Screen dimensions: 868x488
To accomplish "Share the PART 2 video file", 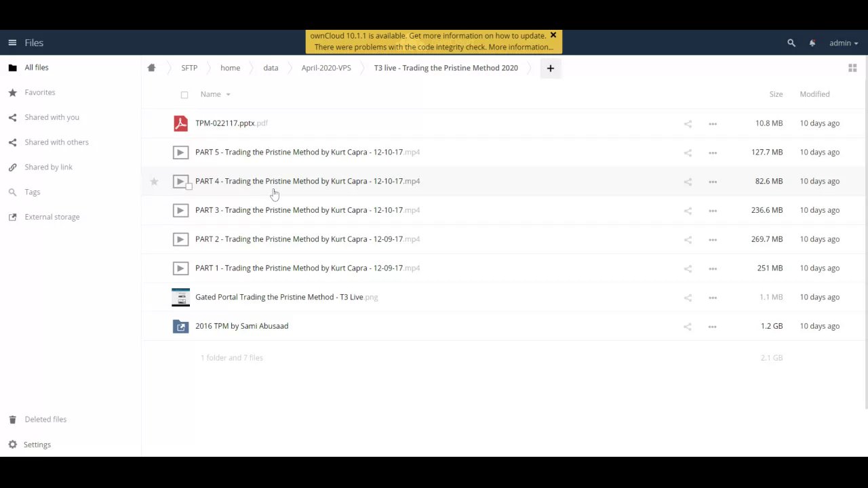I will (688, 240).
